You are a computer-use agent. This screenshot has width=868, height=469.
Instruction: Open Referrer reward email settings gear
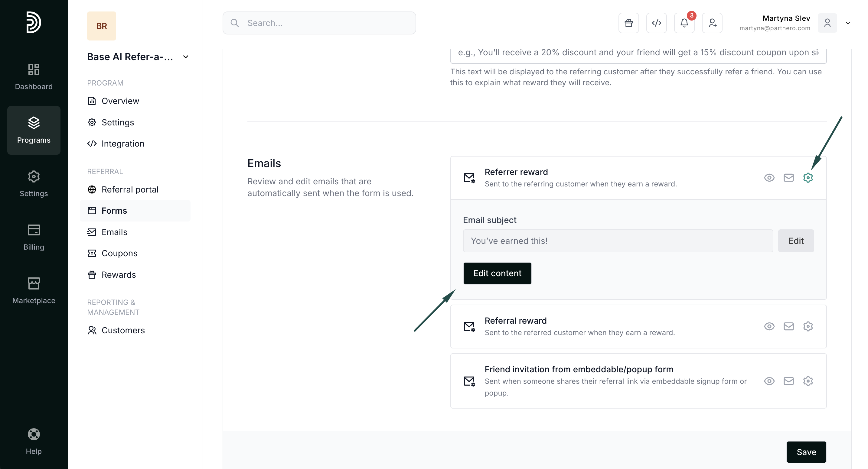808,177
